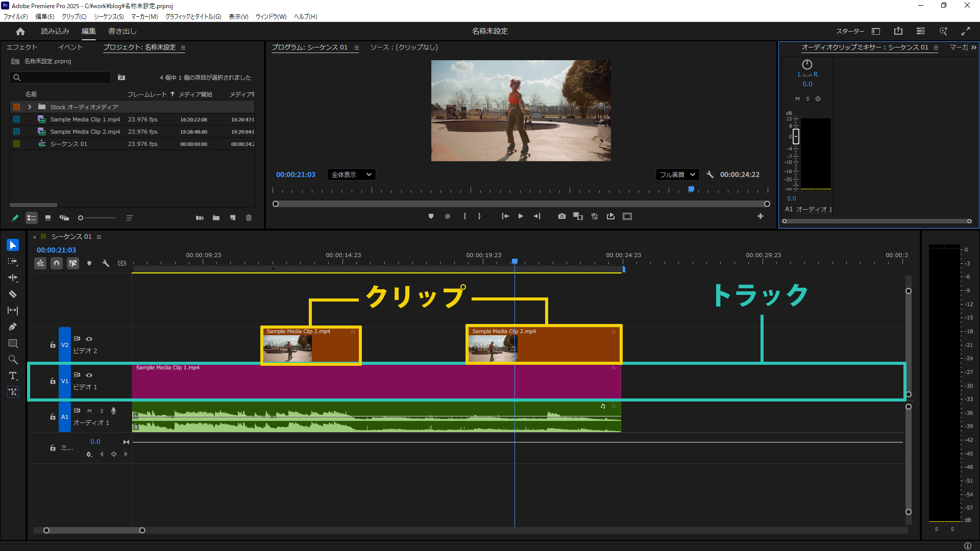The width and height of the screenshot is (980, 551).
Task: Switch to the 書き出し tab
Action: (x=121, y=31)
